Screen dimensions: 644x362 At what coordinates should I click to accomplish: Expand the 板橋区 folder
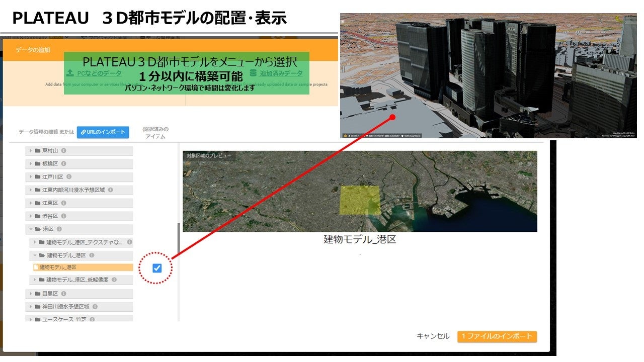[30, 163]
